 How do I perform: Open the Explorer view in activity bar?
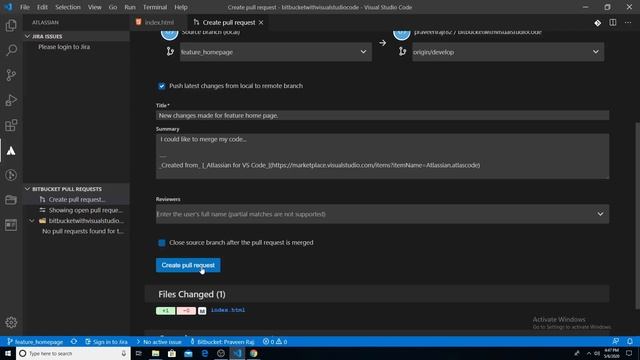click(11, 25)
